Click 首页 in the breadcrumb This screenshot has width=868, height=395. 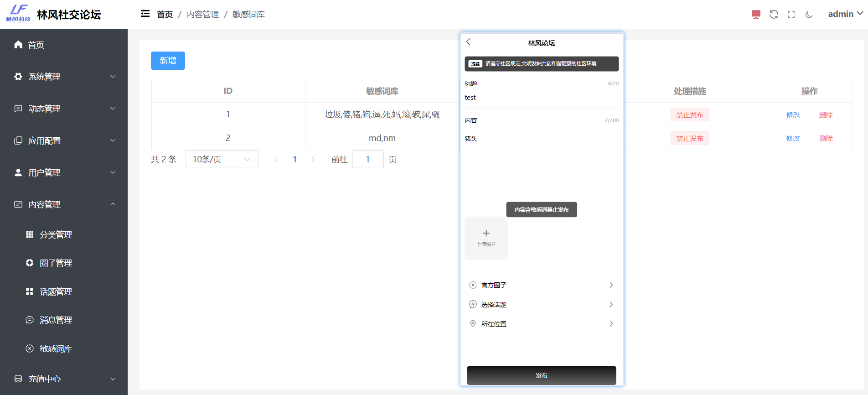point(165,15)
